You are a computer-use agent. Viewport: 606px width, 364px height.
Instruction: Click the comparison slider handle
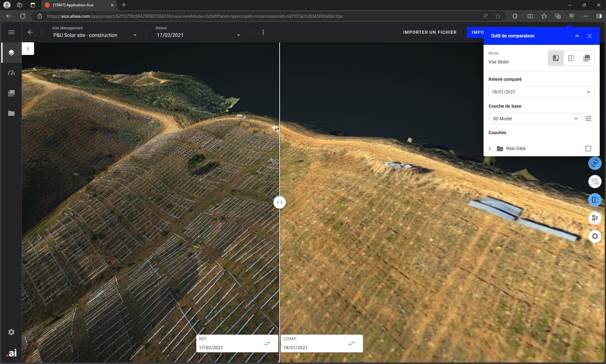point(280,202)
